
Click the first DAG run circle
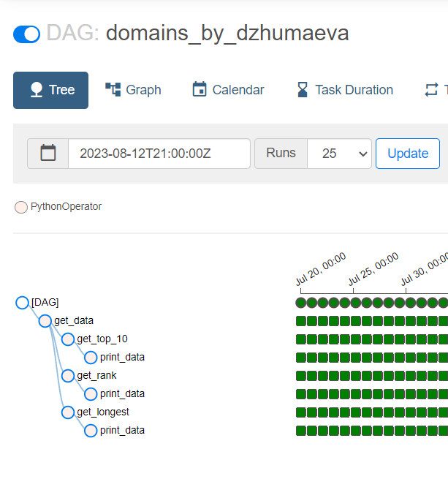pos(300,303)
